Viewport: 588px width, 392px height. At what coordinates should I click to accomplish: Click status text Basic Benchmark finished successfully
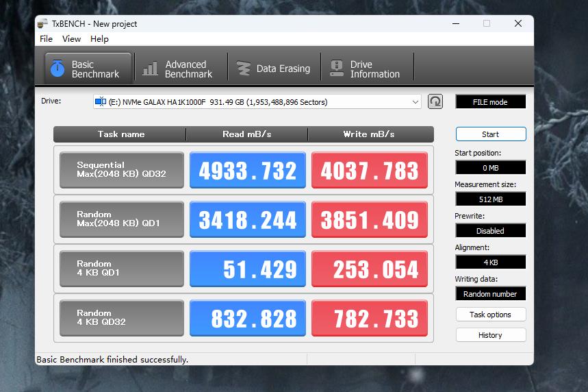(x=112, y=359)
